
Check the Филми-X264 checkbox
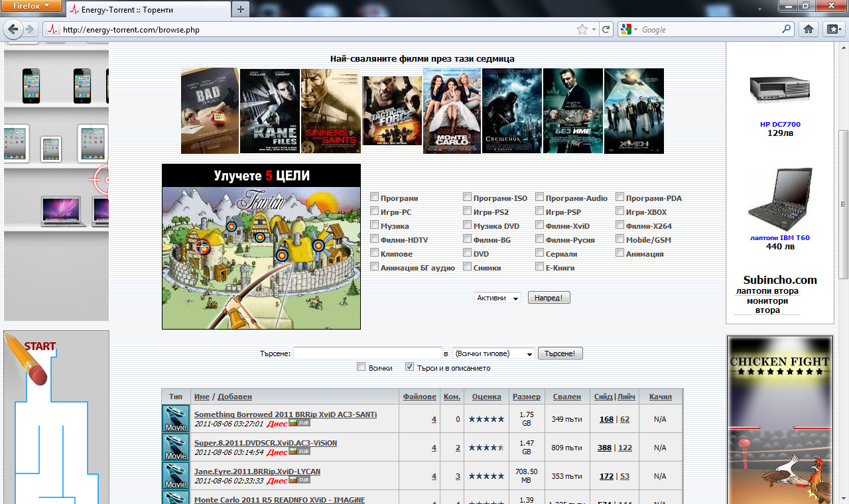620,225
